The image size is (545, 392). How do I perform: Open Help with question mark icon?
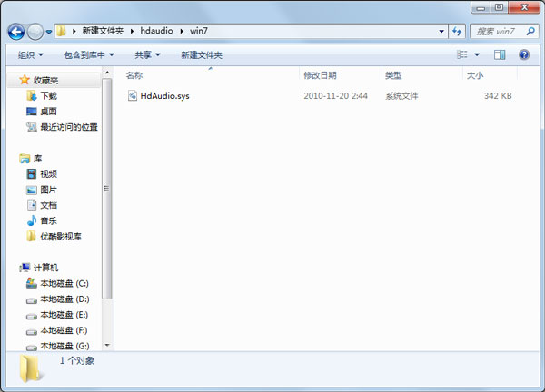pyautogui.click(x=524, y=54)
